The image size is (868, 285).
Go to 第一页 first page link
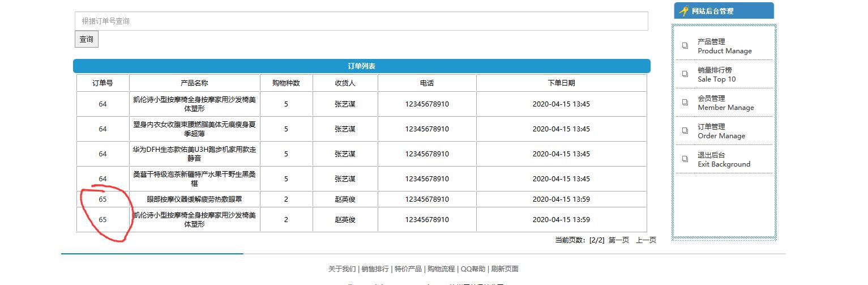[618, 240]
